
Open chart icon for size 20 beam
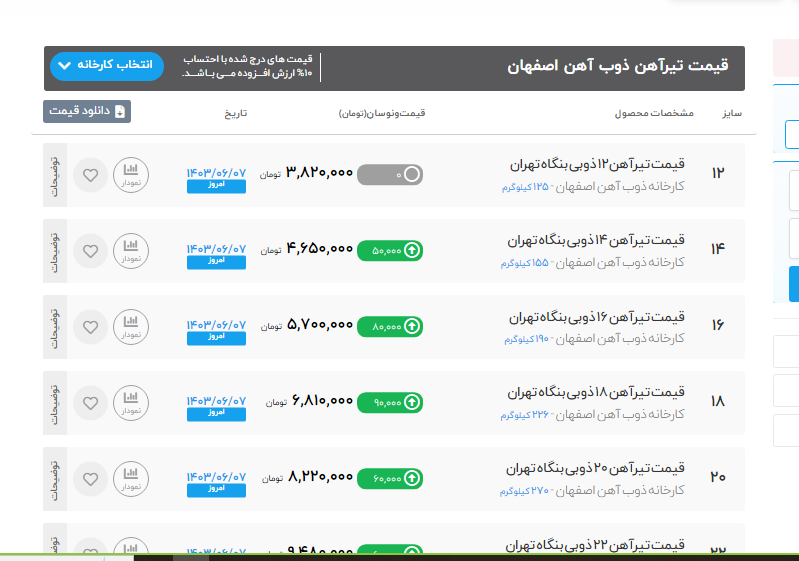pyautogui.click(x=130, y=477)
